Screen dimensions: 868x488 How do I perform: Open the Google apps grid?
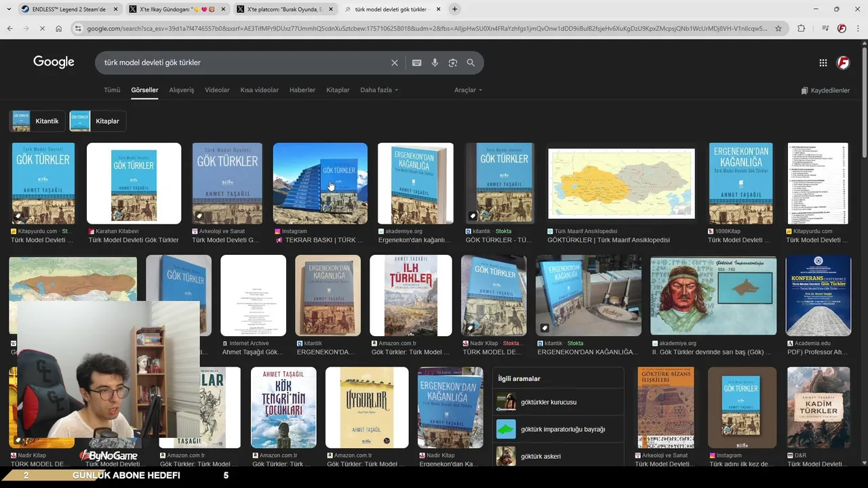click(823, 62)
